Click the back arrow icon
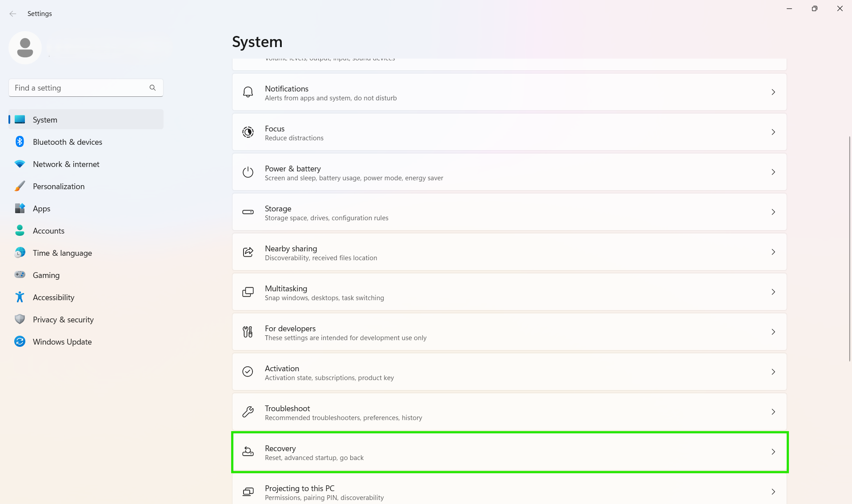Screen dimensions: 852x504 (x=13, y=14)
